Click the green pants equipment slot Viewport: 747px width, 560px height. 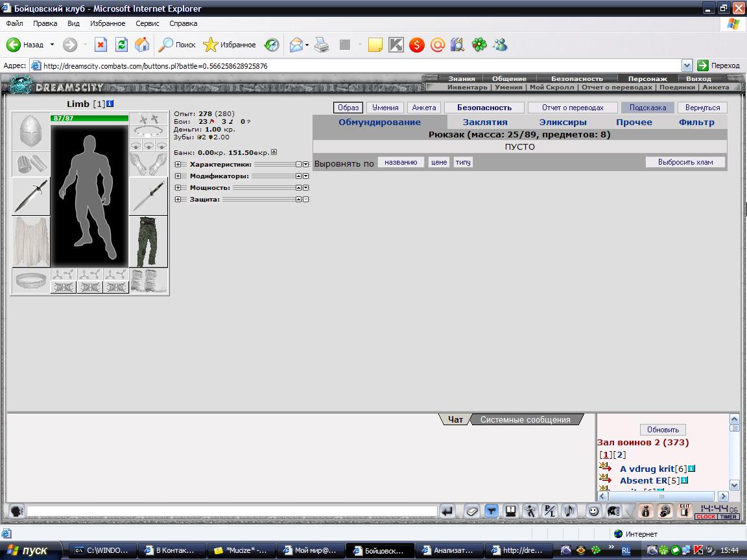tap(148, 241)
